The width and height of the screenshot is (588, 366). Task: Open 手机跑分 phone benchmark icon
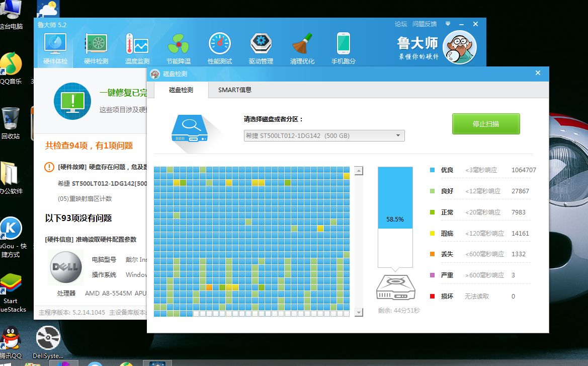(344, 49)
